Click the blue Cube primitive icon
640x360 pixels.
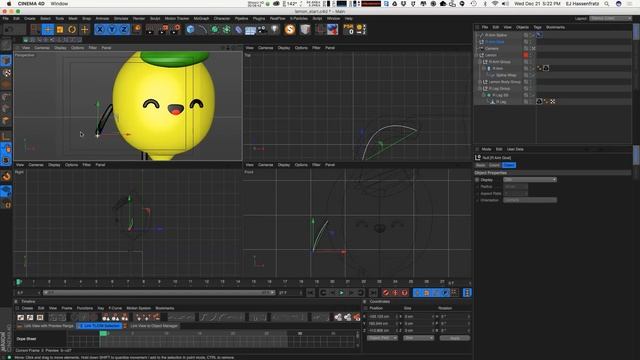tap(190, 29)
